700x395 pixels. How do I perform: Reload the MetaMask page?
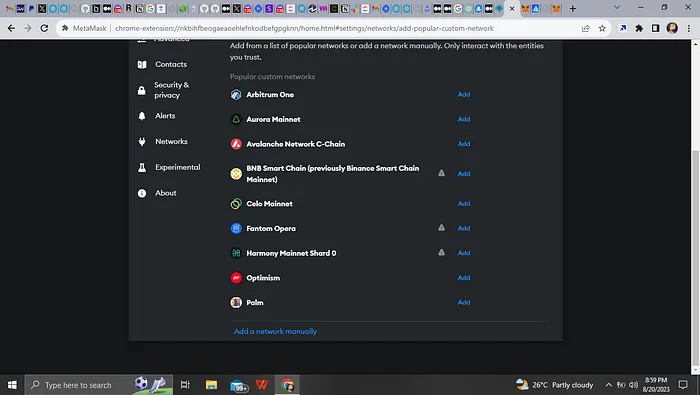pos(44,28)
